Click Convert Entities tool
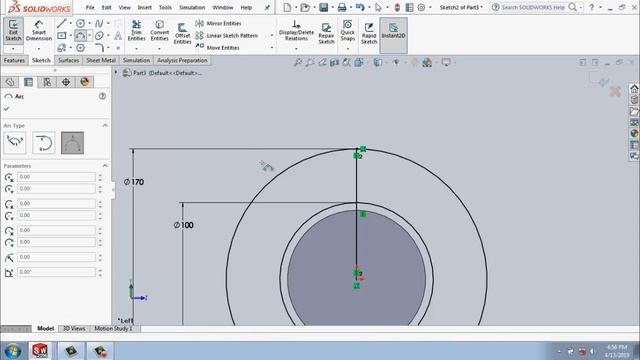 tap(160, 31)
